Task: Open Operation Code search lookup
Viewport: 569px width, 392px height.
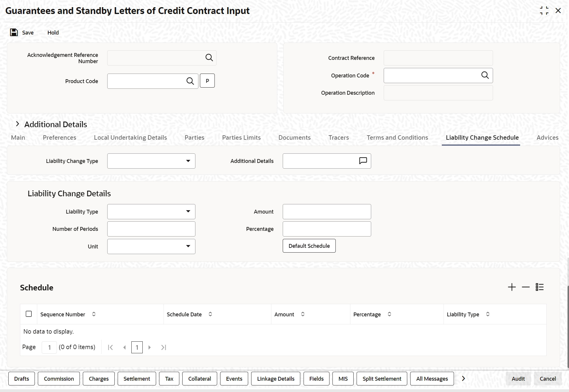Action: pos(485,75)
